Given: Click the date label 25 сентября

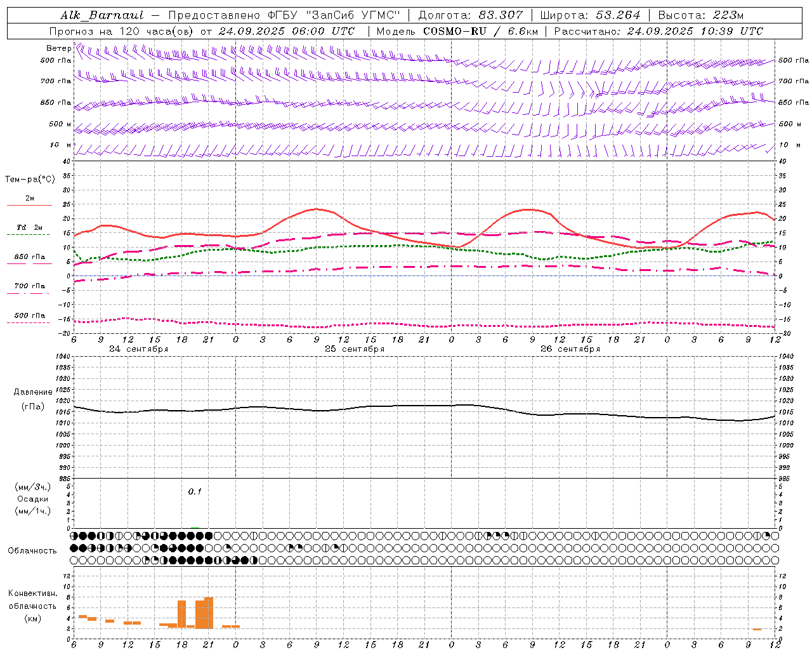Looking at the screenshot, I should [355, 349].
